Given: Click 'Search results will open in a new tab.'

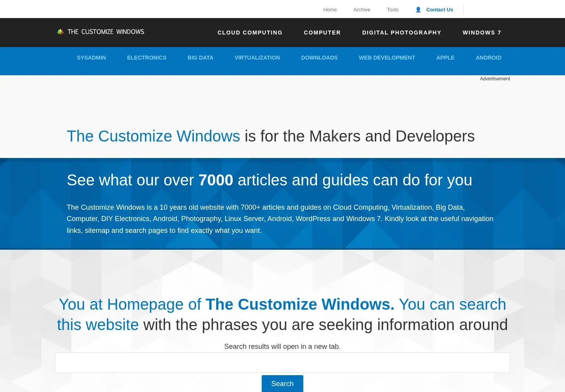Looking at the screenshot, I should pyautogui.click(x=282, y=347).
